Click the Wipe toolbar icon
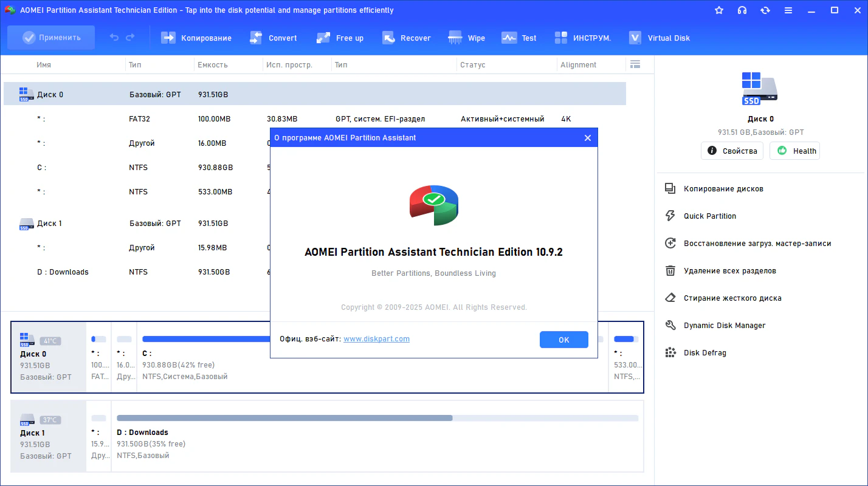This screenshot has width=868, height=486. [455, 38]
